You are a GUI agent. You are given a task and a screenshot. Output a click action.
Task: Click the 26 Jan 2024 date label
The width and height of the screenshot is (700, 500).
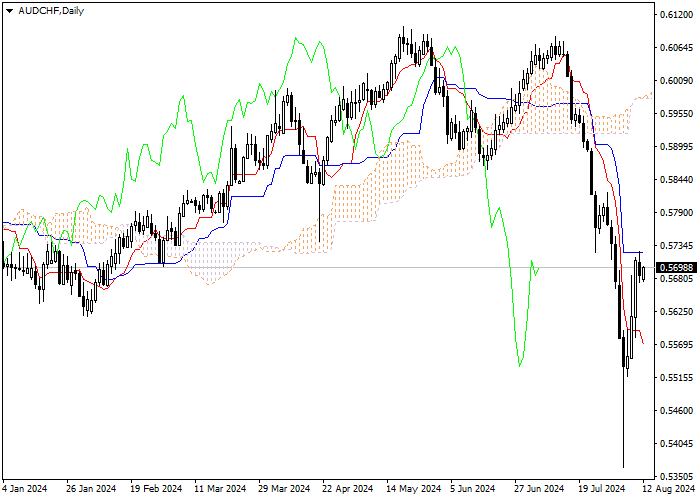[x=91, y=489]
